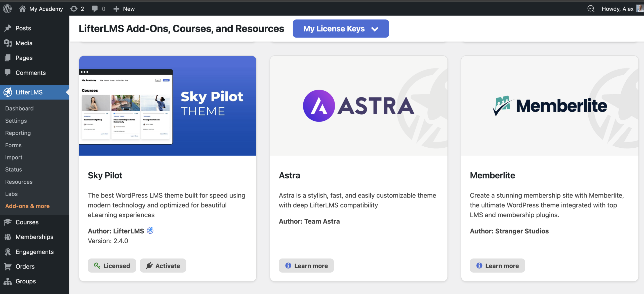Image resolution: width=644 pixels, height=294 pixels.
Task: Click LifterLMS rocket badge beside Author
Action: click(150, 231)
